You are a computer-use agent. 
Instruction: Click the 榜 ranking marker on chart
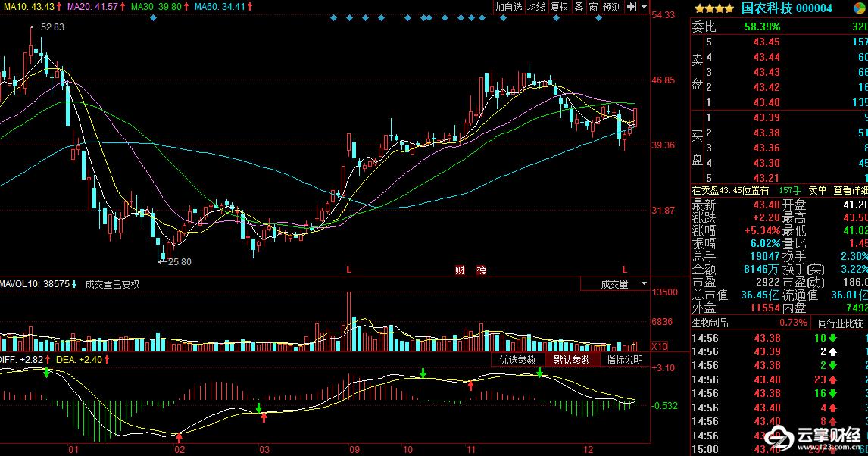(481, 270)
